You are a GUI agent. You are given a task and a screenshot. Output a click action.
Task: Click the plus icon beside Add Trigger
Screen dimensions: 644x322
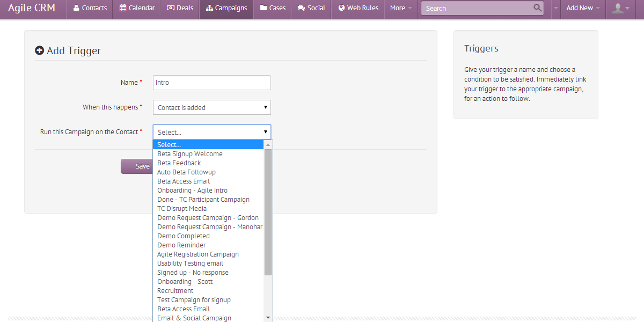coord(39,50)
